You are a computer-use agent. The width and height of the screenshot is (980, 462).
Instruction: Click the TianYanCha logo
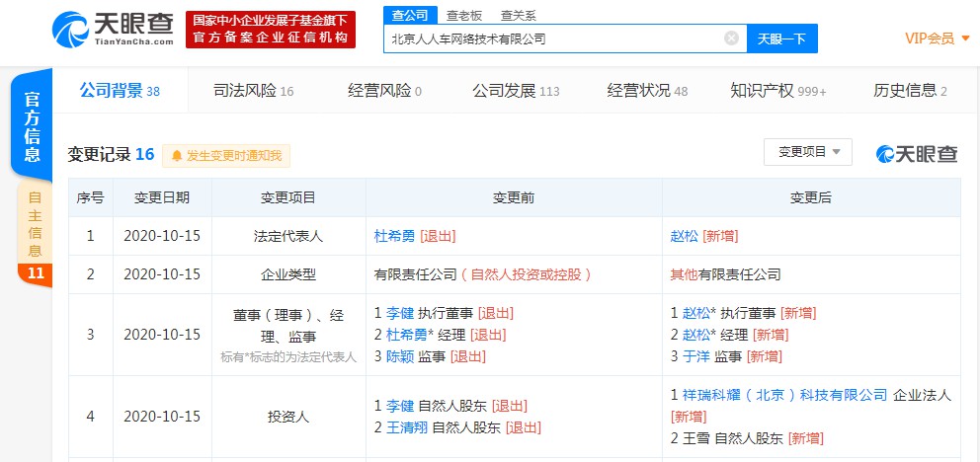[113, 30]
